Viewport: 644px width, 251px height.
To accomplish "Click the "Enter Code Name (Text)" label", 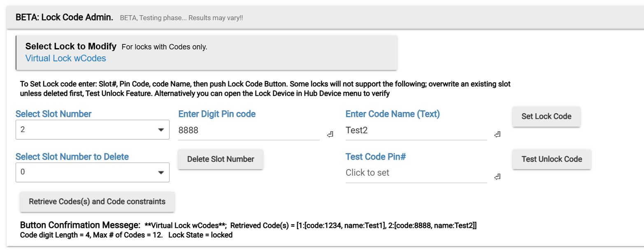I will pos(393,114).
